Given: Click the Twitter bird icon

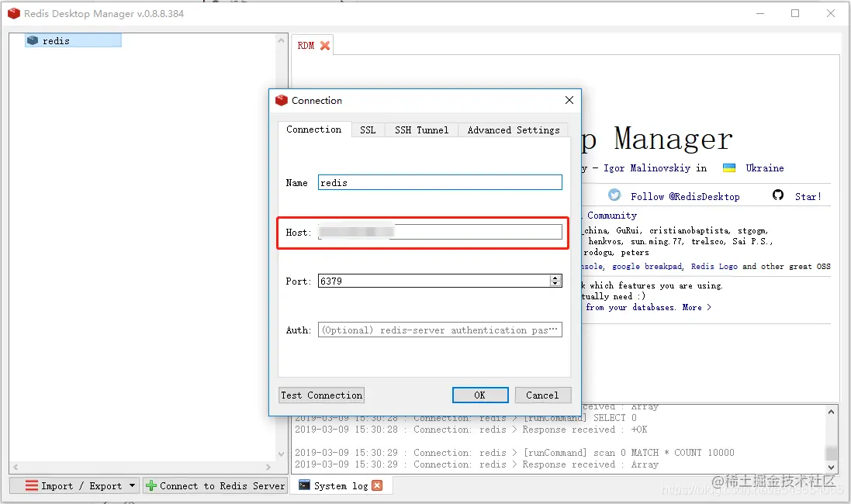Looking at the screenshot, I should click(614, 195).
